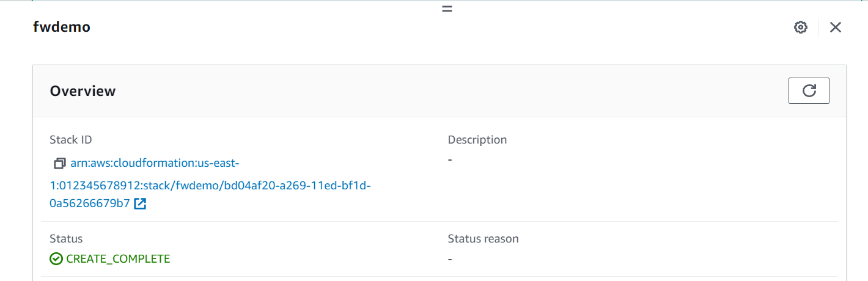
Task: Open the panel settings gear
Action: click(800, 27)
